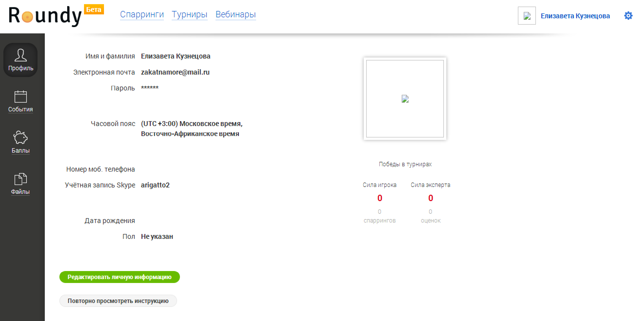Open the События calendar icon
The height and width of the screenshot is (321, 644).
click(x=20, y=97)
